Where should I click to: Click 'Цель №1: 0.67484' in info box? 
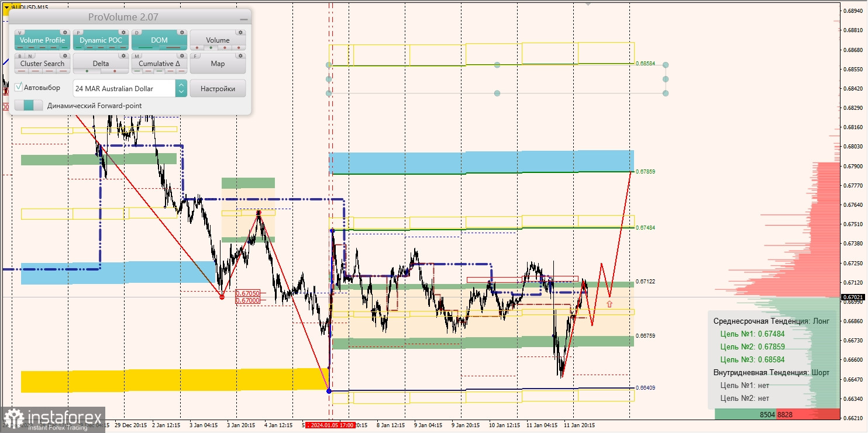coord(752,334)
